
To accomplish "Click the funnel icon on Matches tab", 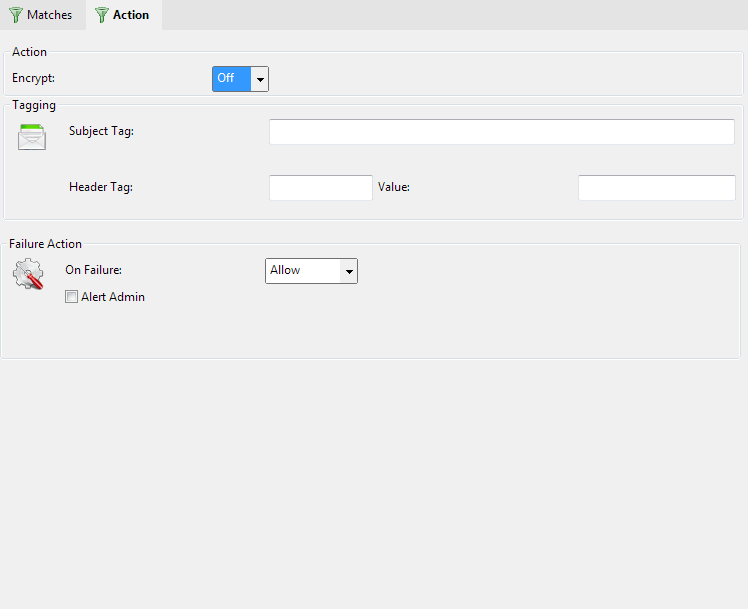I will pyautogui.click(x=16, y=15).
